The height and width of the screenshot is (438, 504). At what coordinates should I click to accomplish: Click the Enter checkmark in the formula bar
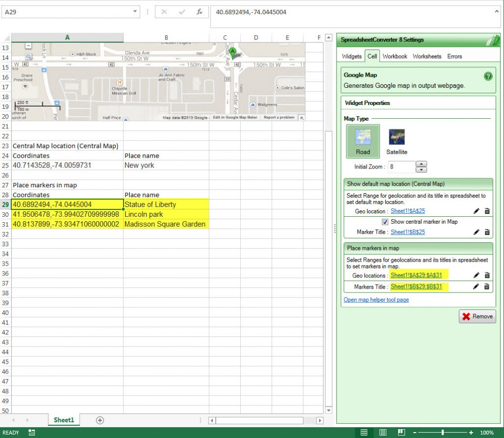181,12
